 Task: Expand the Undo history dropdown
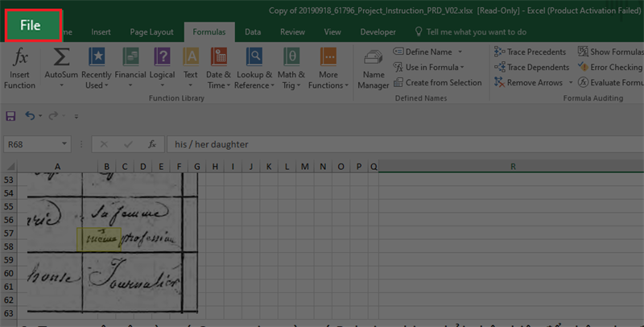(40, 116)
